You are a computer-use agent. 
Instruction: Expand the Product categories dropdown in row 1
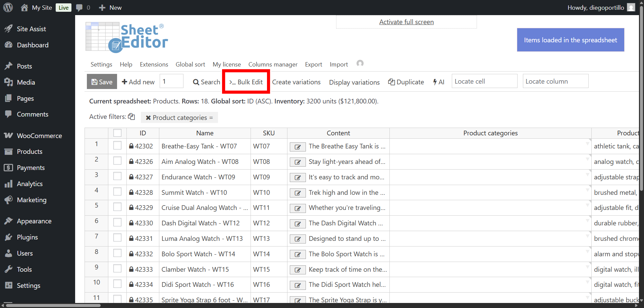pyautogui.click(x=587, y=143)
